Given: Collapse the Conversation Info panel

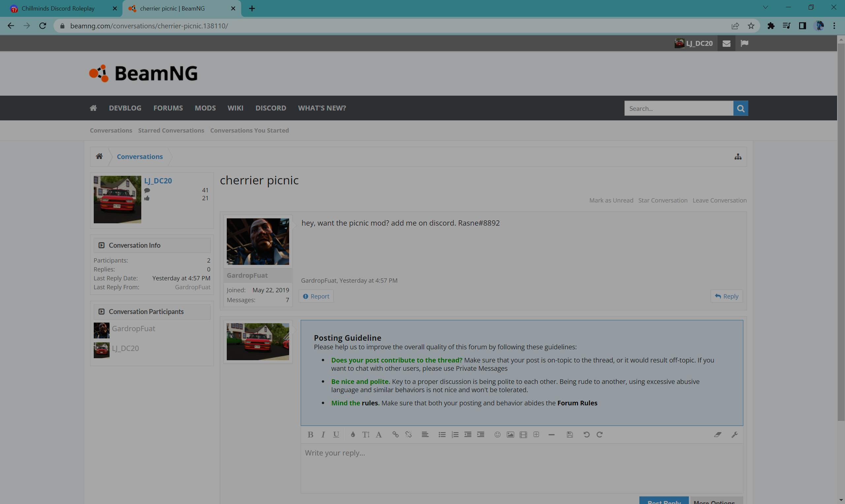Looking at the screenshot, I should 101,245.
